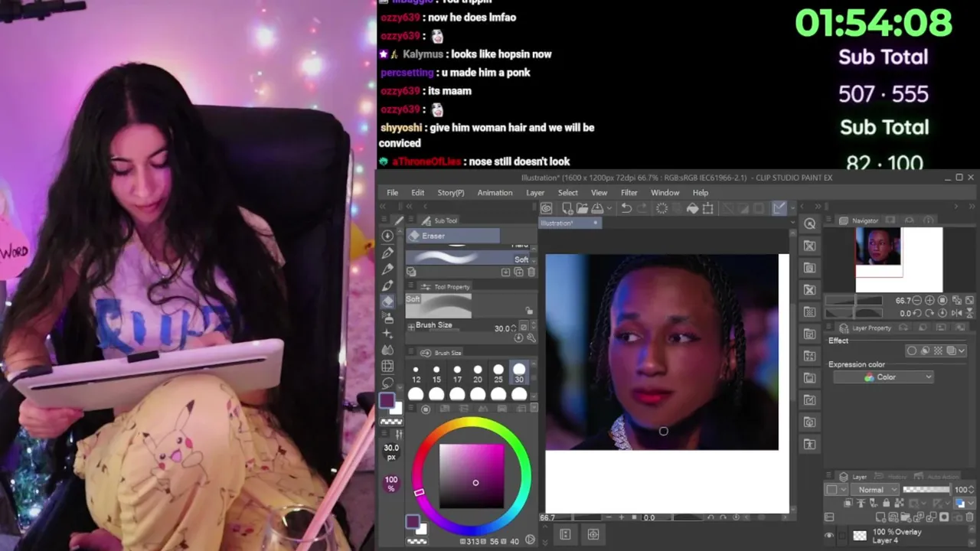Toggle the snap to ruler icon
The width and height of the screenshot is (980, 551).
point(779,208)
